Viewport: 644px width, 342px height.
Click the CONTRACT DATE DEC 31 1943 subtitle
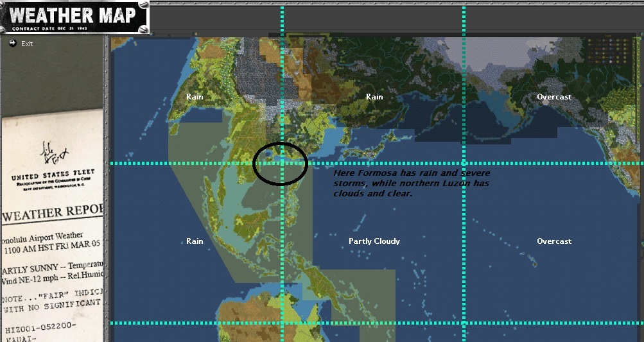pyautogui.click(x=49, y=29)
